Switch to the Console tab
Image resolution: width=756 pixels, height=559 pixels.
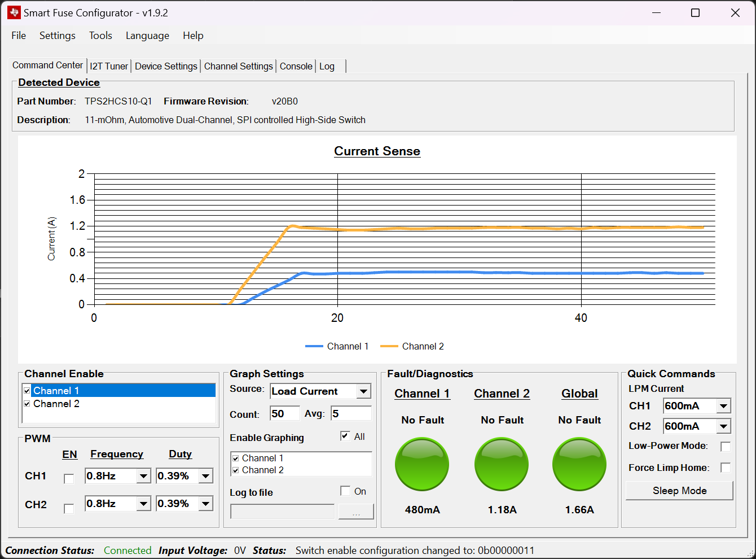pyautogui.click(x=296, y=66)
